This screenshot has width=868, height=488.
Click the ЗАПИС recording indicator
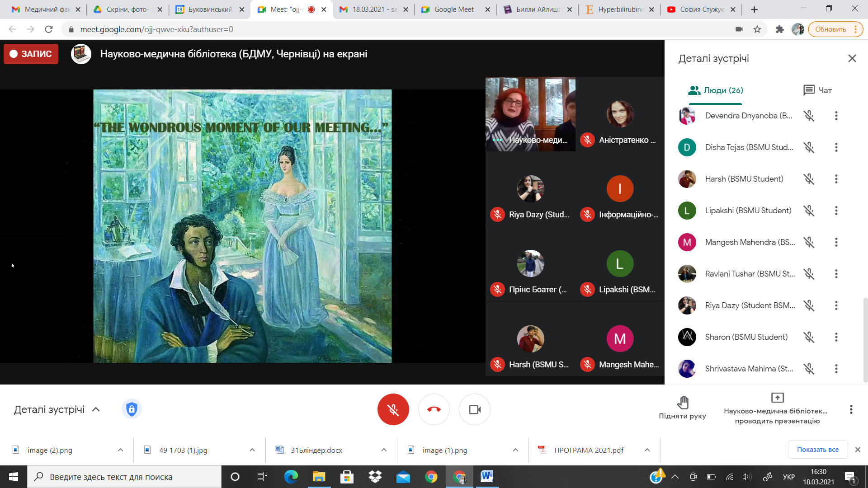coord(31,54)
